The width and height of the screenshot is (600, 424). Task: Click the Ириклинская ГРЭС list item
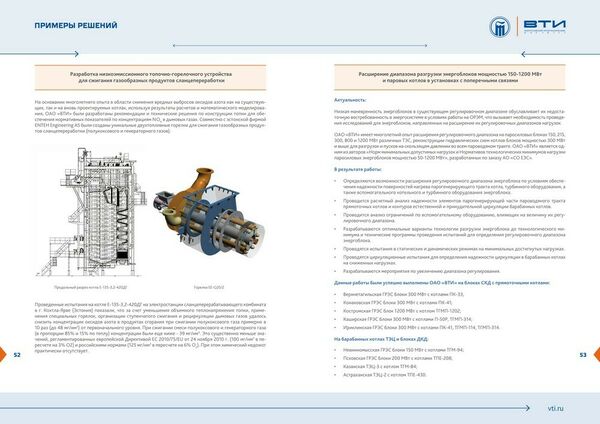[421, 328]
